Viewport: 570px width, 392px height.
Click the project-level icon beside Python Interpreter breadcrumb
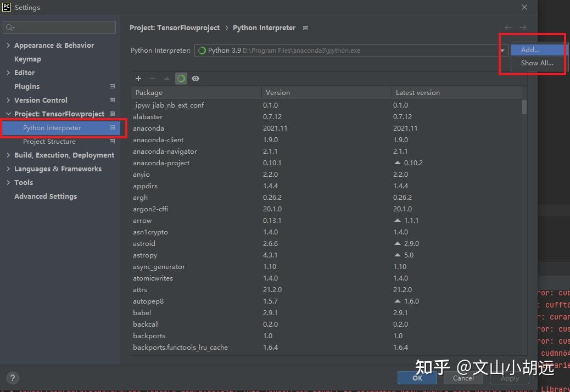pos(306,28)
